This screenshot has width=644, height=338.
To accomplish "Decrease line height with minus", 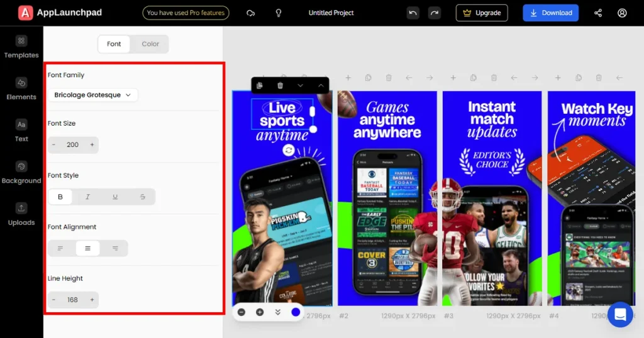I will pos(53,300).
